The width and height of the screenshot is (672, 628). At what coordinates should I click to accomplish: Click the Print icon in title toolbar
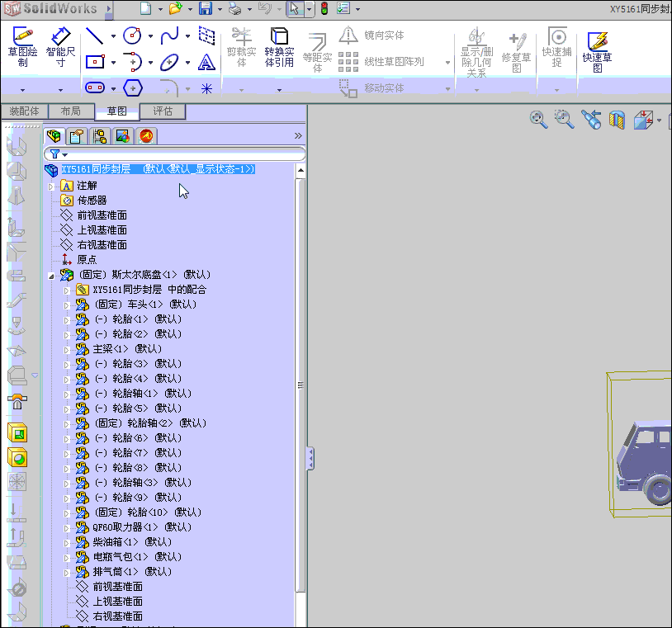234,8
